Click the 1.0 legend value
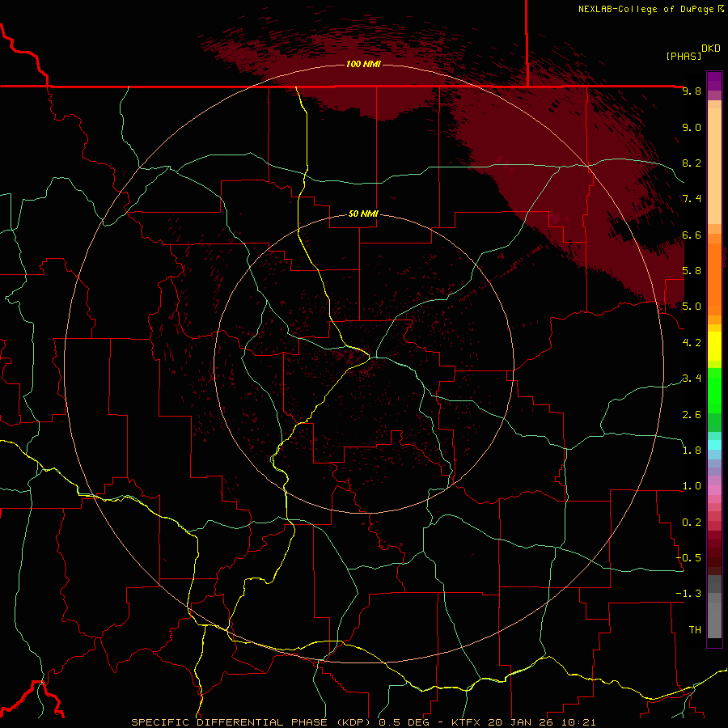 [692, 486]
